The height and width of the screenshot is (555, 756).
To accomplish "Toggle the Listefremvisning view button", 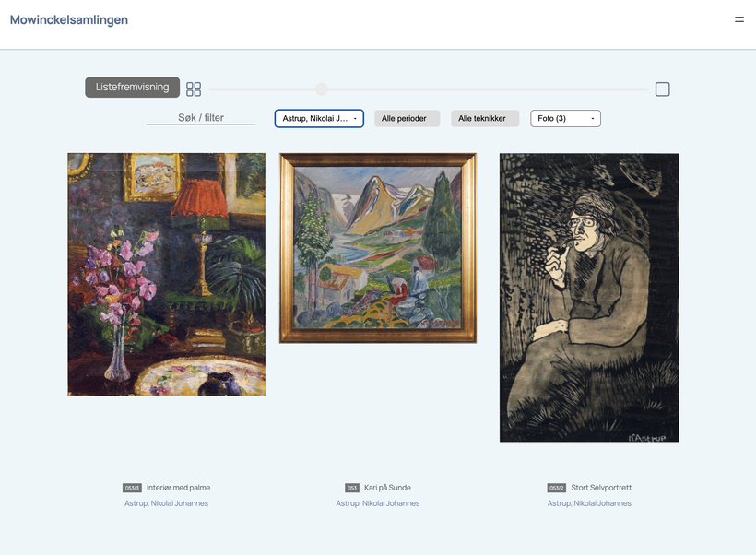I will 132,88.
